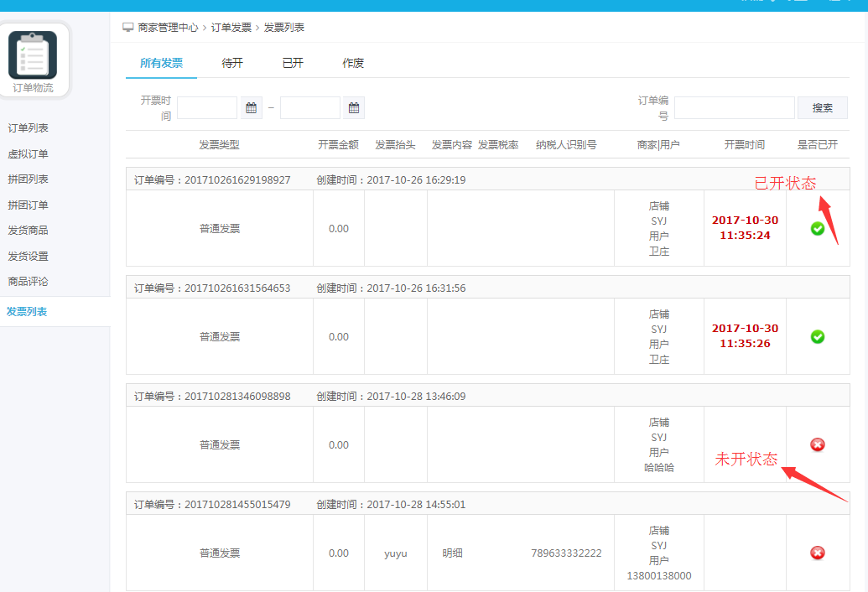Screen dimensions: 868x592
Task: Open the end date calendar picker
Action: click(x=354, y=108)
